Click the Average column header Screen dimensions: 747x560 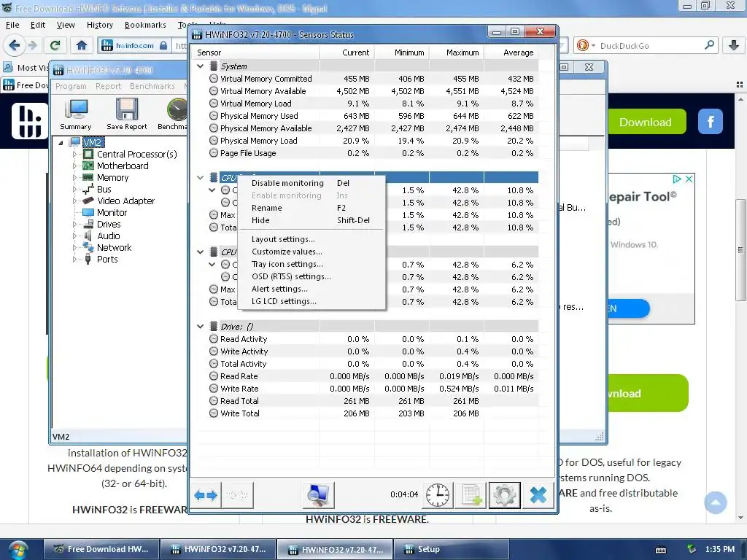click(511, 52)
